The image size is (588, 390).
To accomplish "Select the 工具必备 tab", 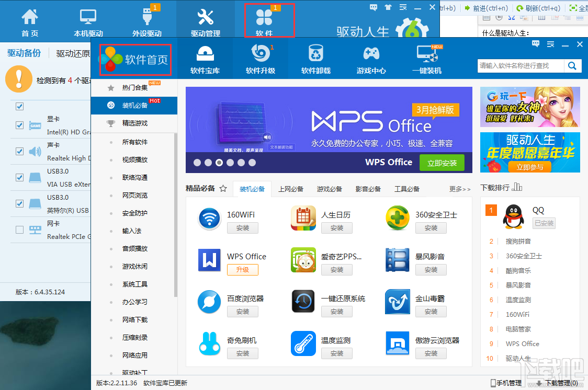I will pyautogui.click(x=407, y=189).
